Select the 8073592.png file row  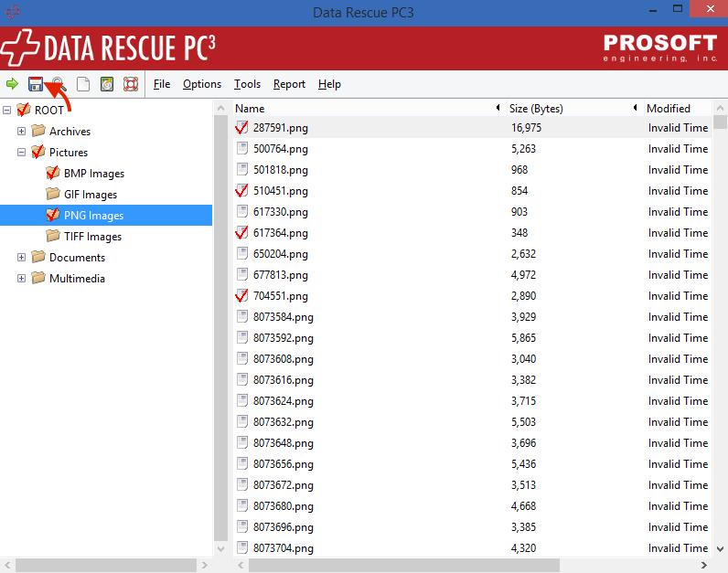(x=472, y=338)
